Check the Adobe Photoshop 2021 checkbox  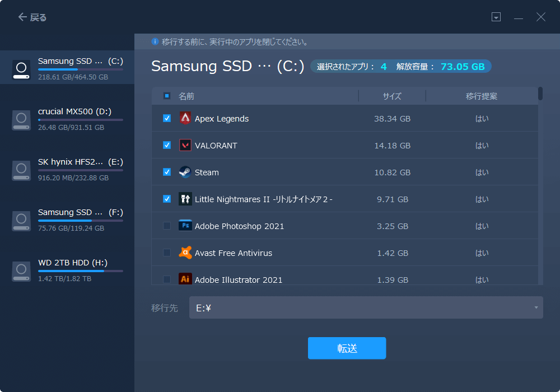click(x=167, y=226)
